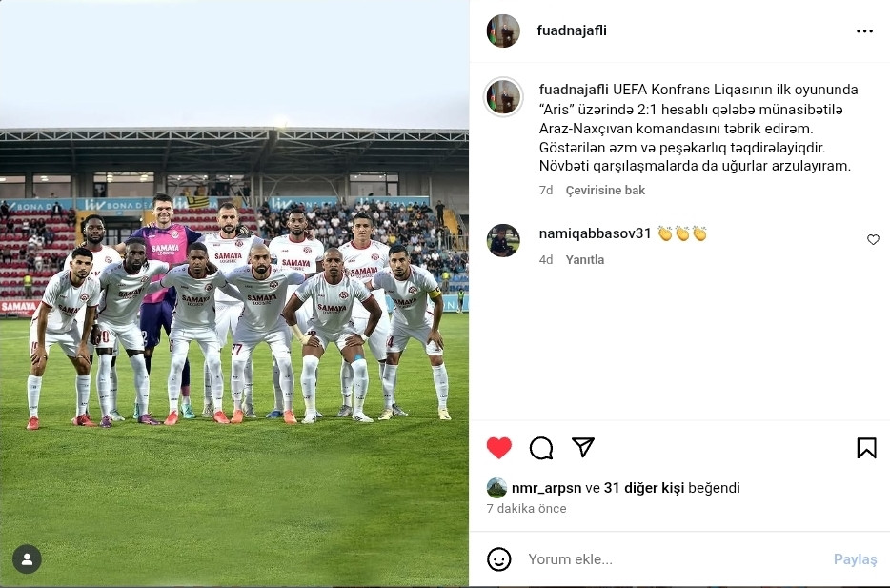Click the team photo image
The height and width of the screenshot is (588, 890).
coord(234,294)
